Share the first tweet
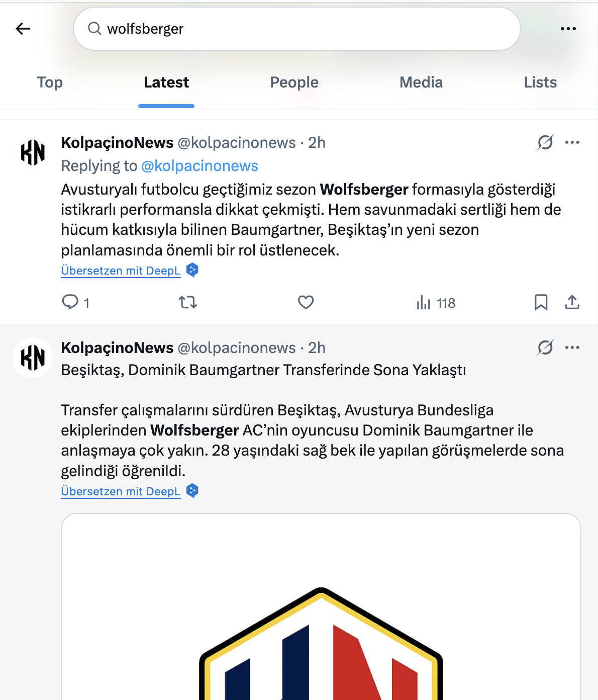The image size is (598, 700). tap(572, 302)
